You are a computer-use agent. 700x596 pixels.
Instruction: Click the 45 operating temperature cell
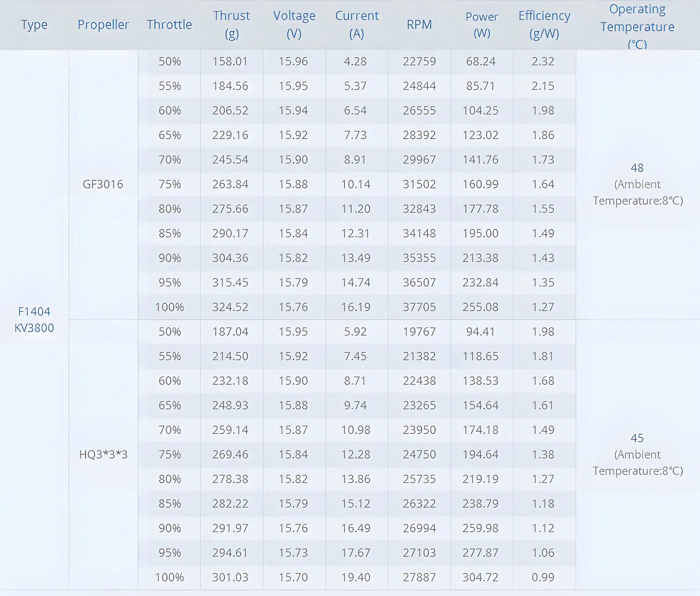637,454
